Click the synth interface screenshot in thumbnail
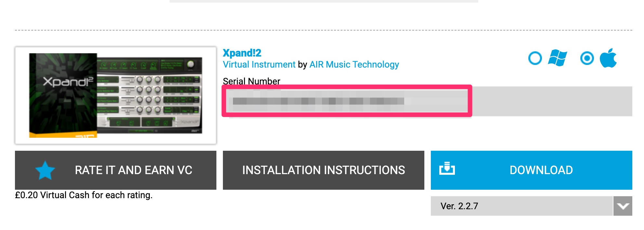The image size is (644, 230). [149, 94]
